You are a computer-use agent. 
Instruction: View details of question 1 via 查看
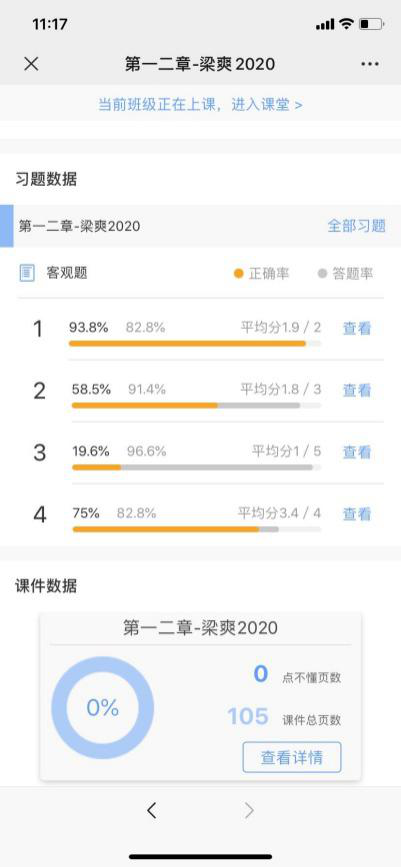pos(357,328)
